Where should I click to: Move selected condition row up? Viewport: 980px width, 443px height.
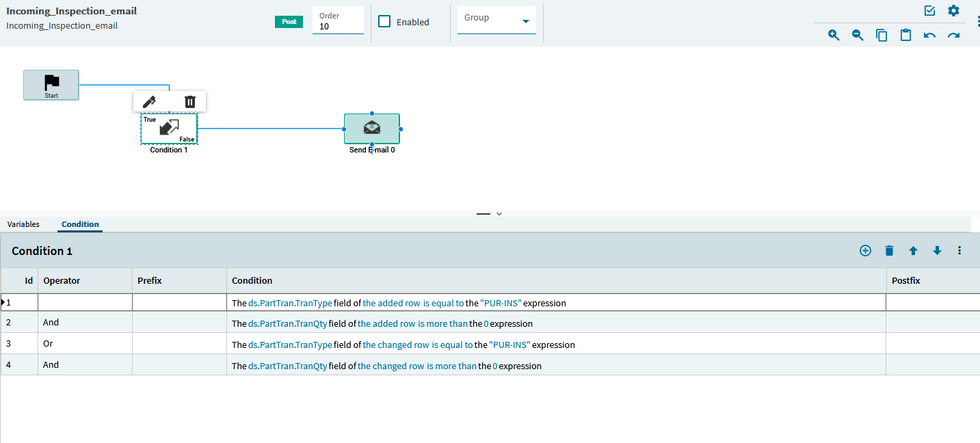913,251
